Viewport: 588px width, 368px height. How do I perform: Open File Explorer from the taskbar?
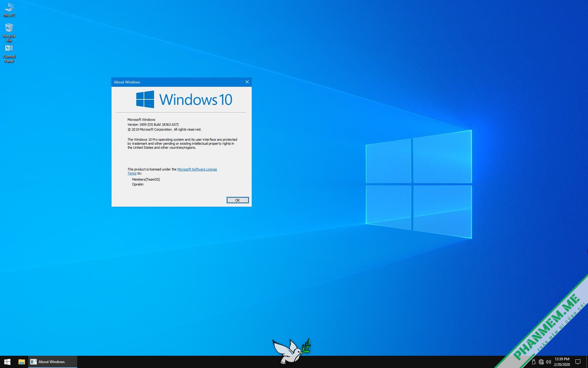(x=21, y=362)
